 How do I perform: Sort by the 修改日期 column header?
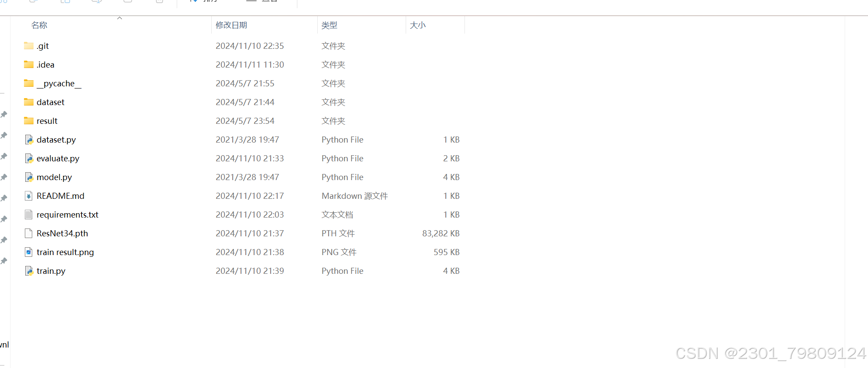(x=231, y=25)
